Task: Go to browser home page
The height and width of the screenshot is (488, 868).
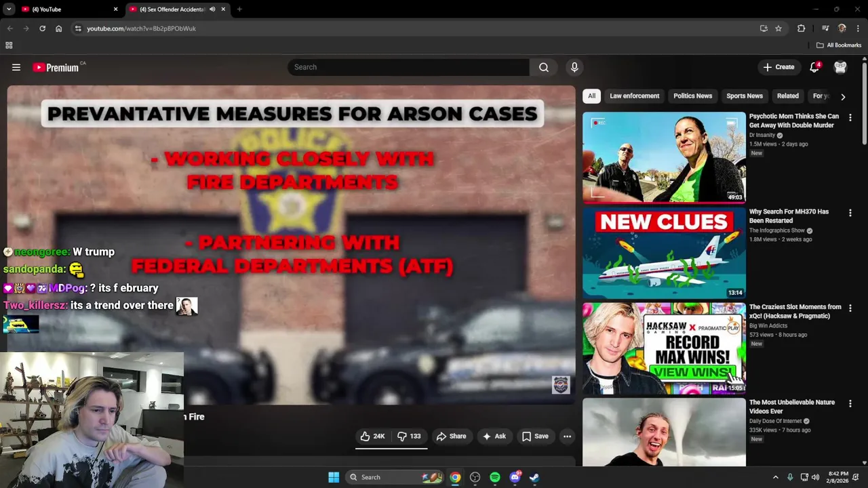Action: point(58,28)
